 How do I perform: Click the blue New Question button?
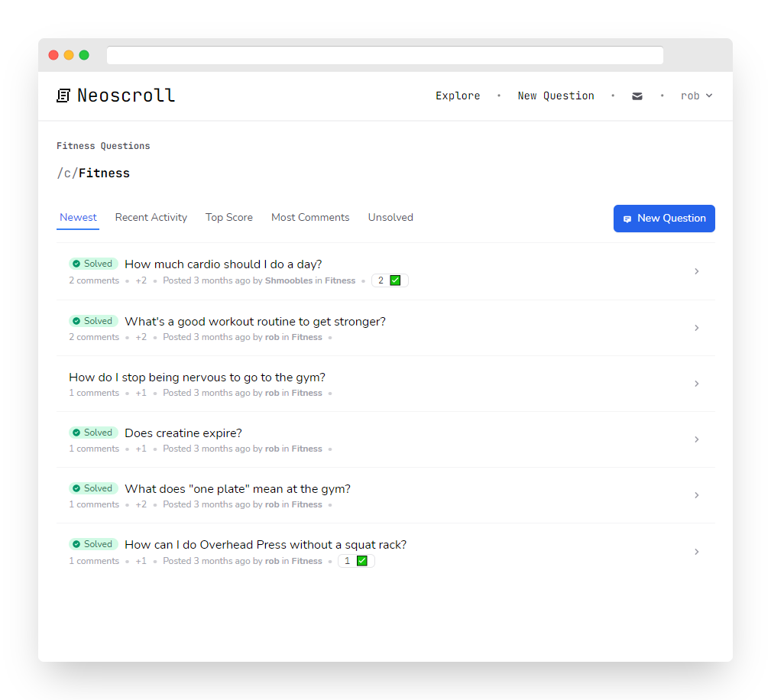[664, 219]
